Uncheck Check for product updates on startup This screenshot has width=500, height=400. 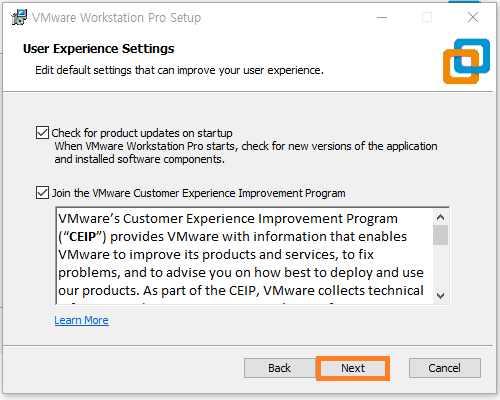pyautogui.click(x=42, y=133)
